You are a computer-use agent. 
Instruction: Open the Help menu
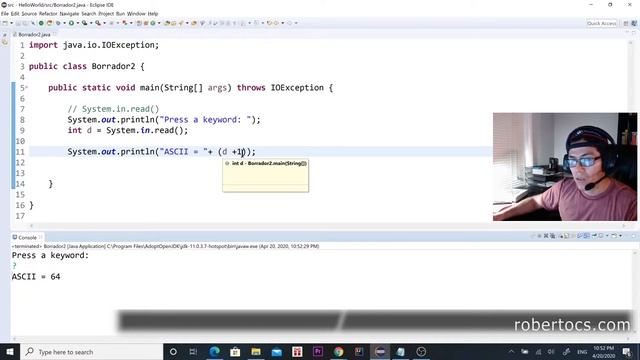click(153, 13)
